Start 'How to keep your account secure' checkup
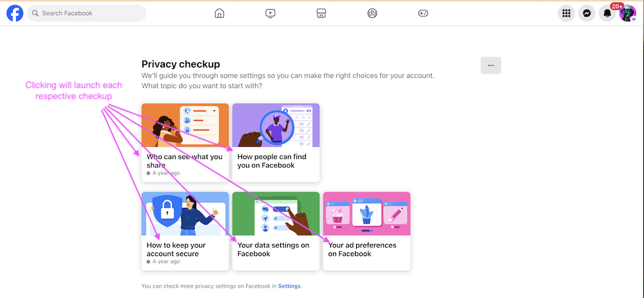 click(185, 250)
